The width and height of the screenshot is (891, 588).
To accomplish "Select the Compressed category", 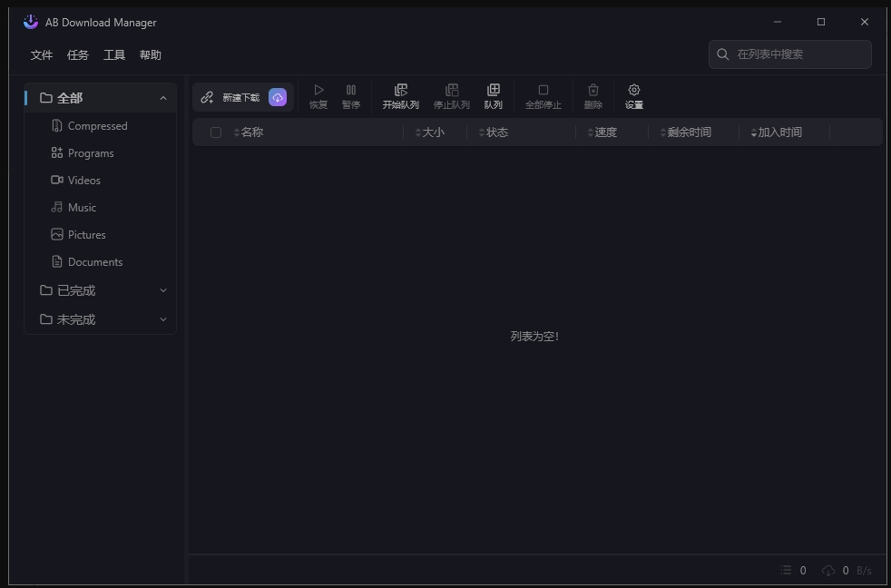I will tap(101, 125).
